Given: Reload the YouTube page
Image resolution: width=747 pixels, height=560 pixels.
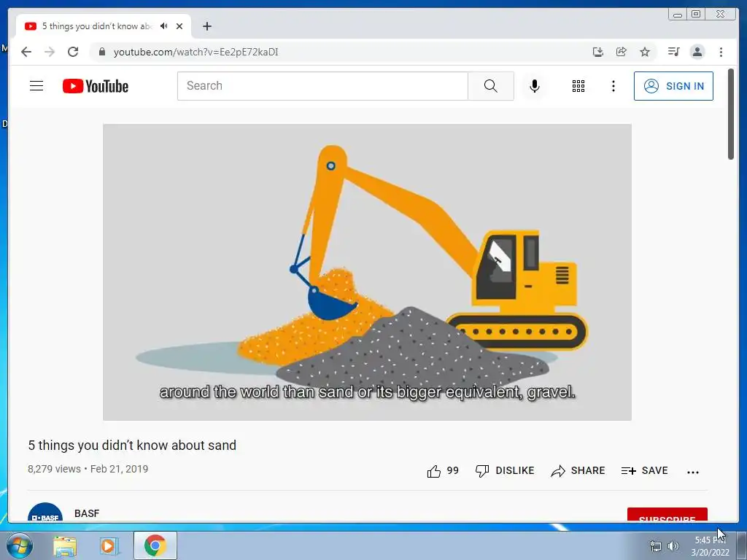Looking at the screenshot, I should click(73, 52).
